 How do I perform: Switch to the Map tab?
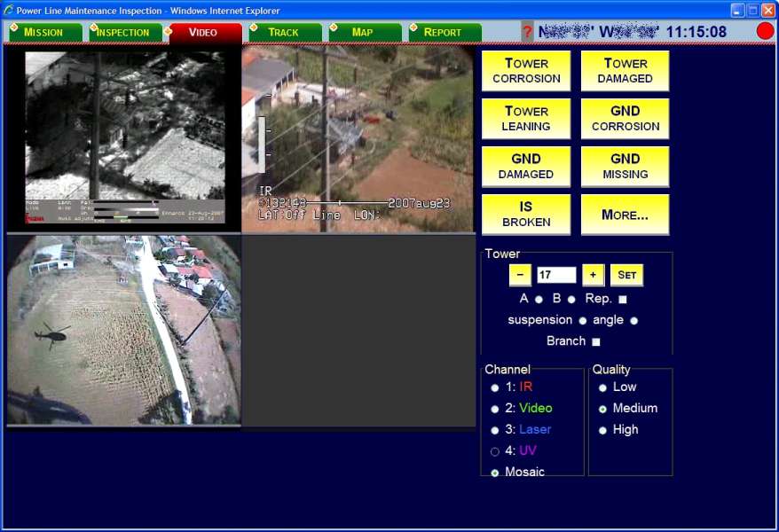363,31
